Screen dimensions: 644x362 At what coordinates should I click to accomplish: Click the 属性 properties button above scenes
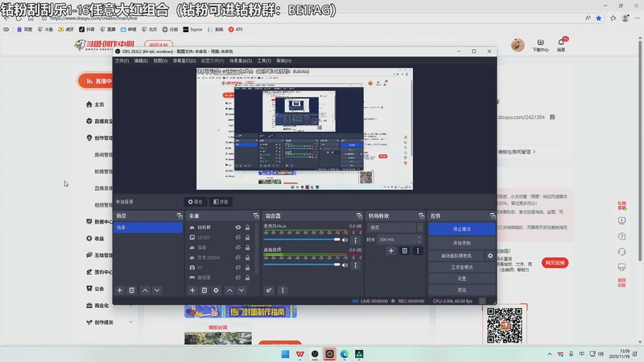[195, 202]
